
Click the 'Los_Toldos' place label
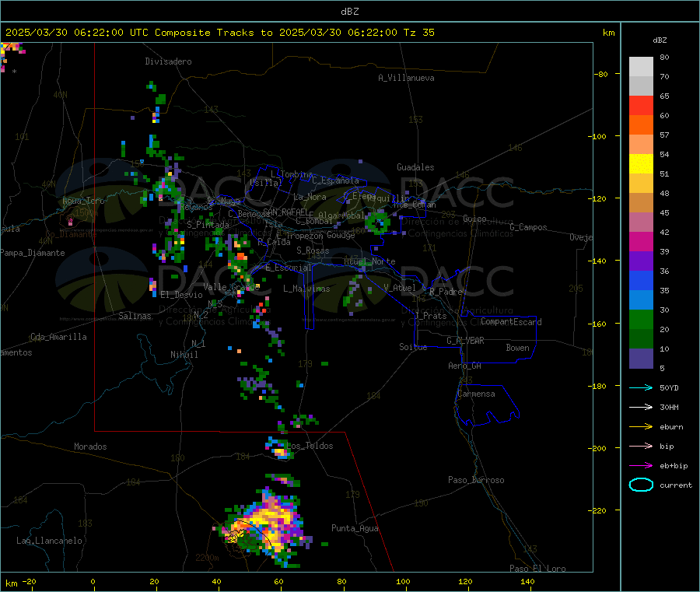click(310, 446)
